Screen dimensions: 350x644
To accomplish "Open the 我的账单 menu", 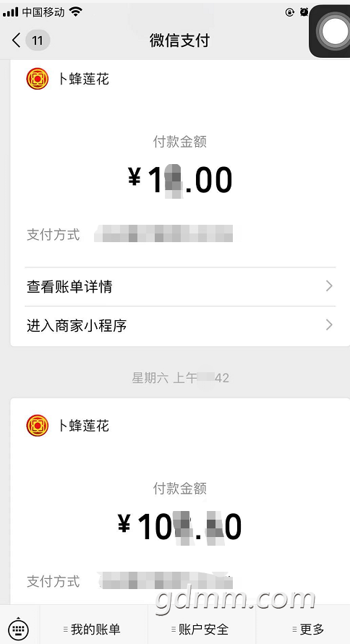I will (94, 629).
